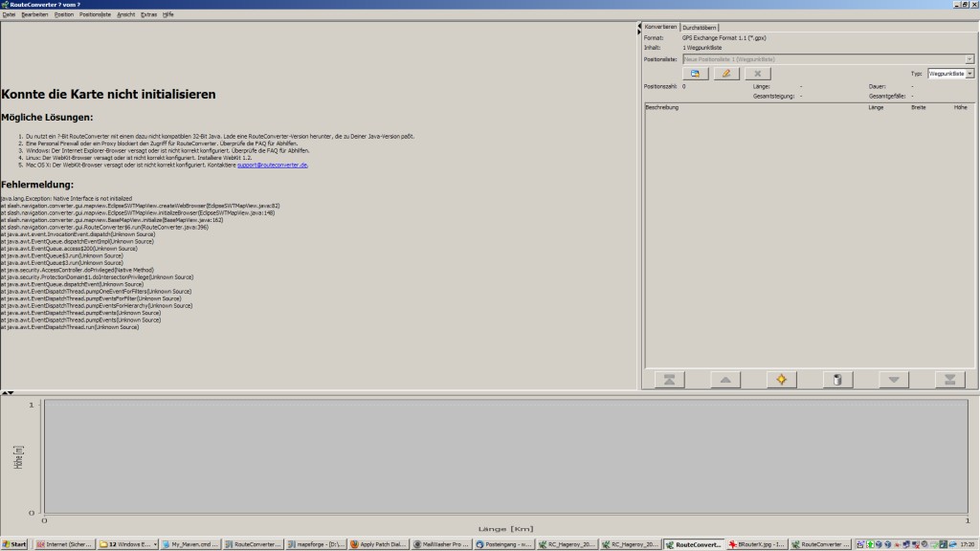Switch to the Durchstöbern tab
Viewport: 980px width, 551px height.
pos(701,27)
